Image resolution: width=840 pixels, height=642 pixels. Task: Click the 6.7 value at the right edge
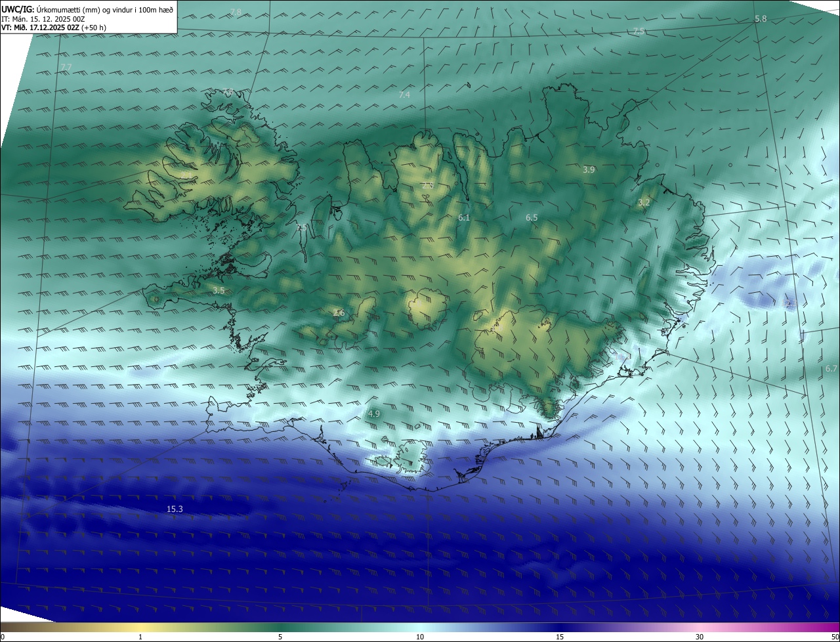(x=831, y=369)
